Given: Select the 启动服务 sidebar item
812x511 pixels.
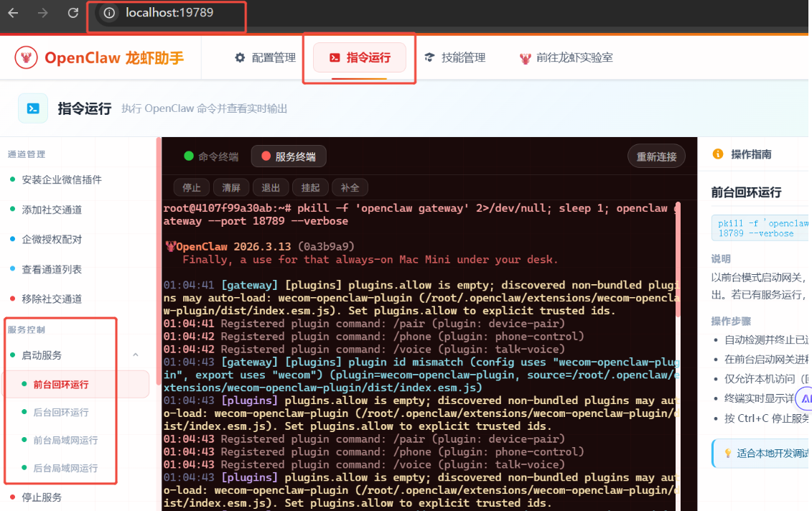Looking at the screenshot, I should click(42, 355).
